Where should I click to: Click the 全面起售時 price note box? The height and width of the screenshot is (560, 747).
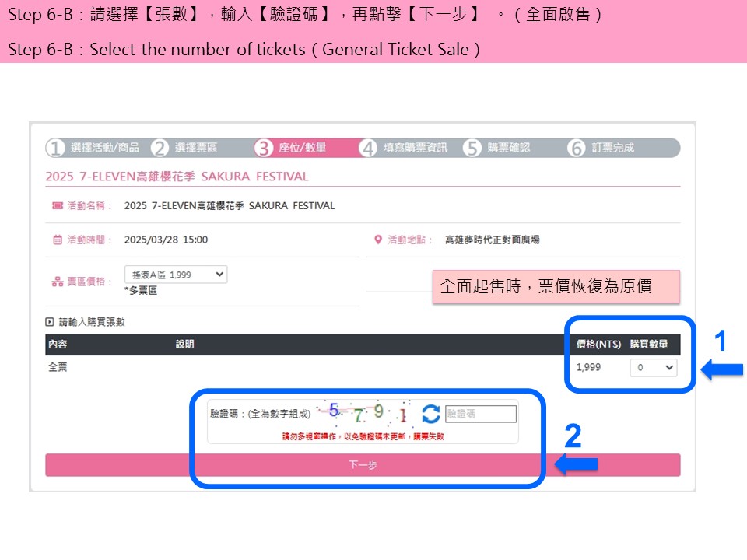click(x=556, y=287)
